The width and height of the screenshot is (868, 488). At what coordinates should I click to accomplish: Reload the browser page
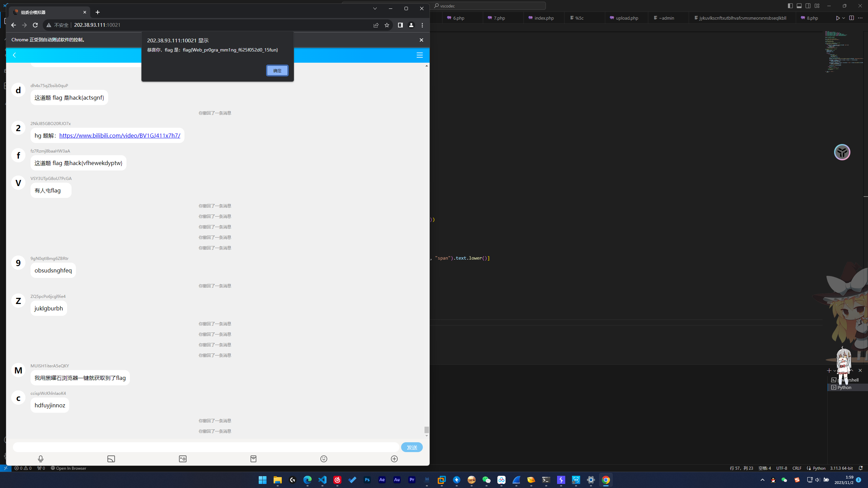pyautogui.click(x=35, y=25)
